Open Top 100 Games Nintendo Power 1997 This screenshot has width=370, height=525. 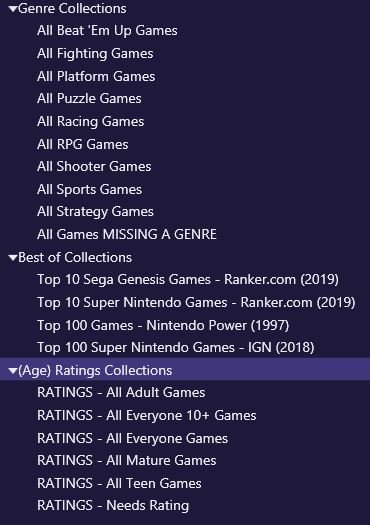point(163,325)
